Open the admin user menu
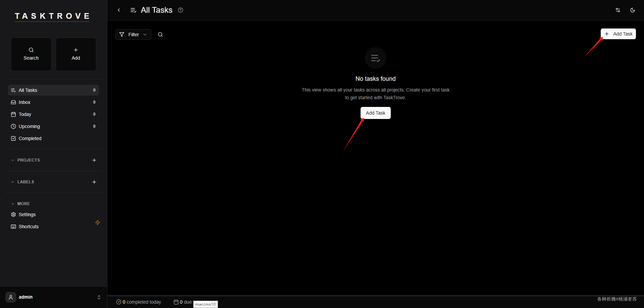This screenshot has width=644, height=308. pyautogui.click(x=54, y=297)
